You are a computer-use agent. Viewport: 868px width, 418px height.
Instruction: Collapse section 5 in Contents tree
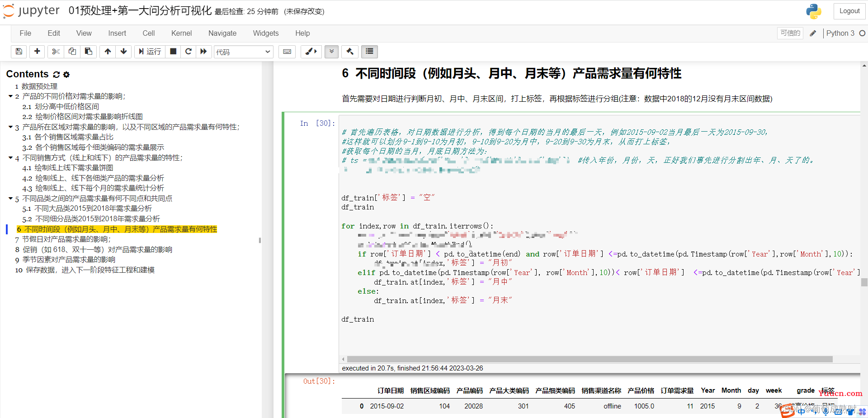coord(10,199)
